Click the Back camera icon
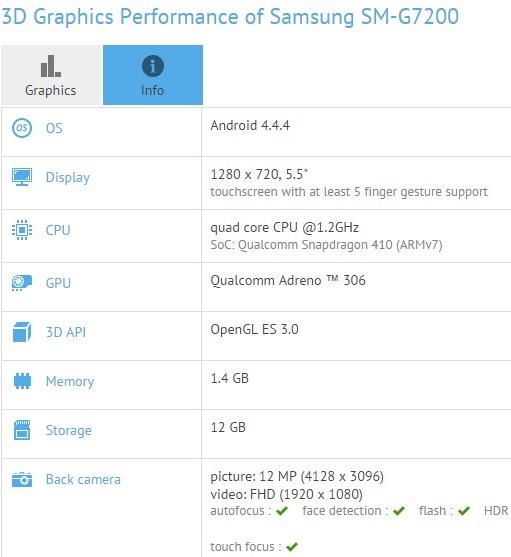This screenshot has height=557, width=511. point(22,479)
